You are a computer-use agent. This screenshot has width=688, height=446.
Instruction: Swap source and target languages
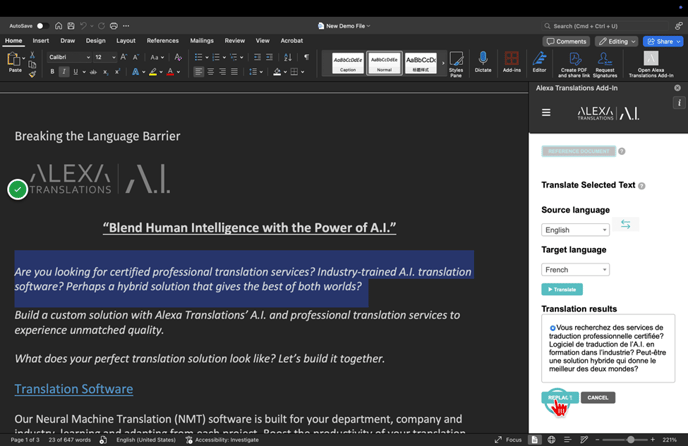tap(626, 224)
